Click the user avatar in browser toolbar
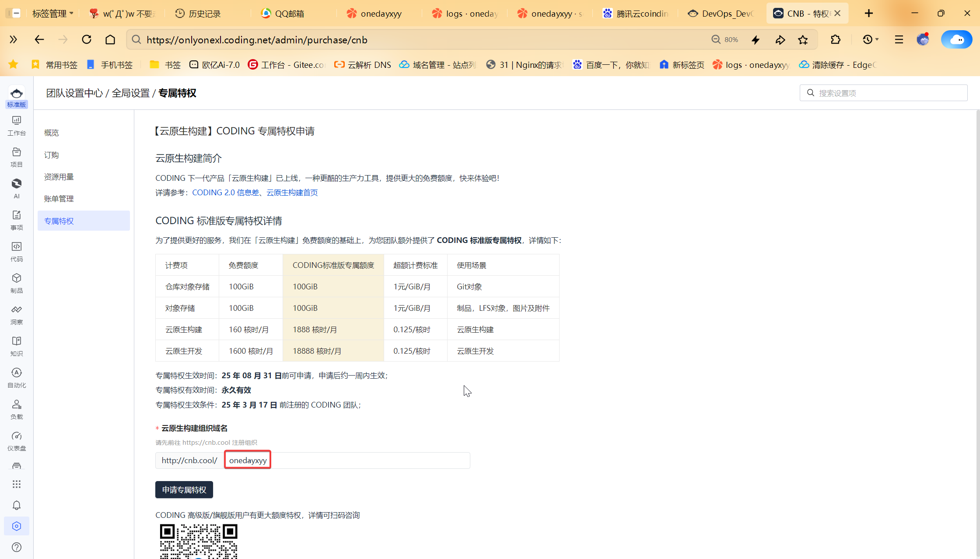The image size is (980, 559). [x=923, y=39]
